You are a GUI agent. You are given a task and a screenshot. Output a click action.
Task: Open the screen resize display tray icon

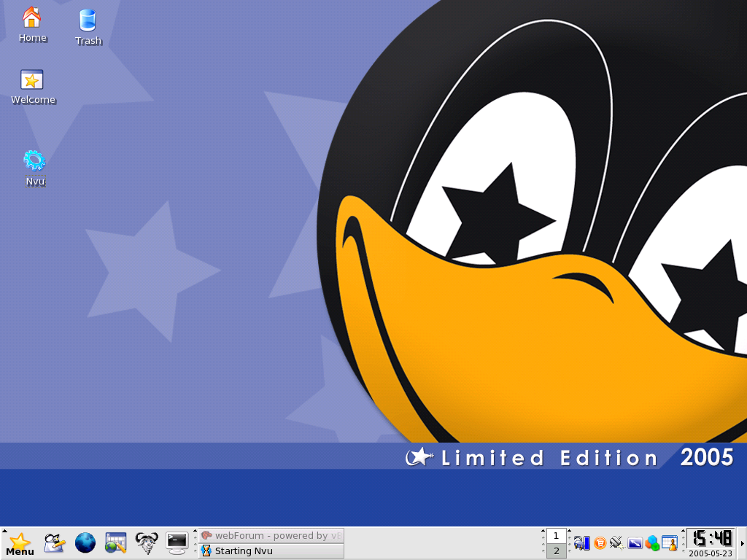pyautogui.click(x=635, y=542)
